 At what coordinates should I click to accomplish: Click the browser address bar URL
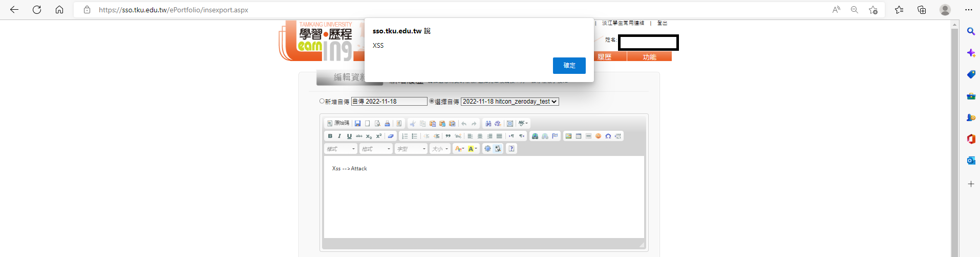(174, 10)
